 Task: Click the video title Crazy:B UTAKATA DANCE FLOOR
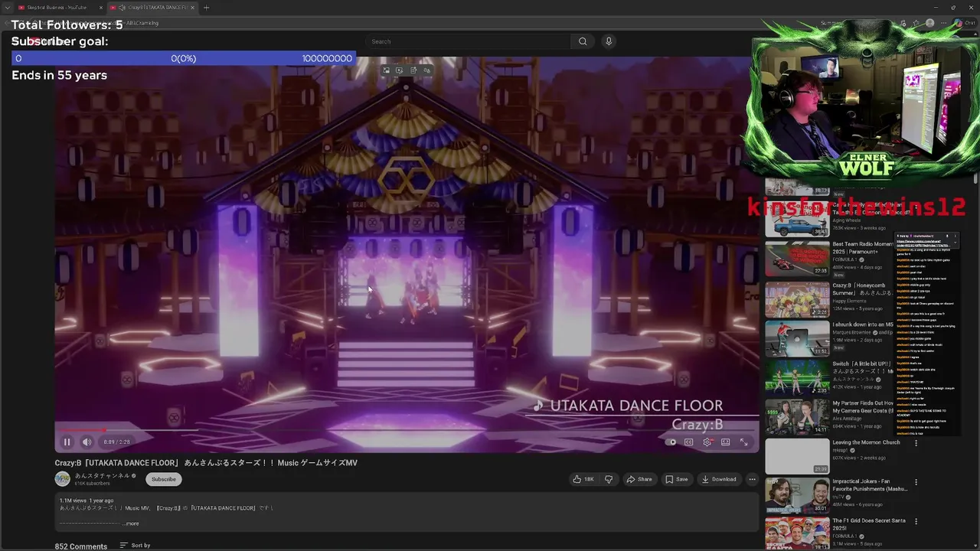(206, 463)
